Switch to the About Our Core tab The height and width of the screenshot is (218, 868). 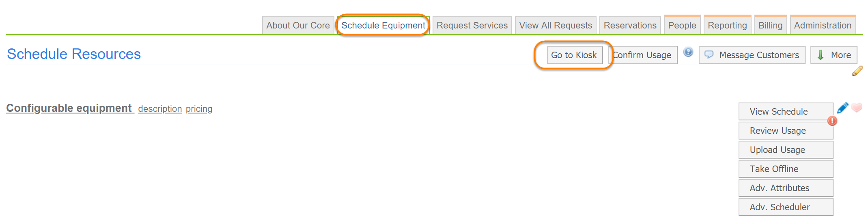pyautogui.click(x=298, y=25)
